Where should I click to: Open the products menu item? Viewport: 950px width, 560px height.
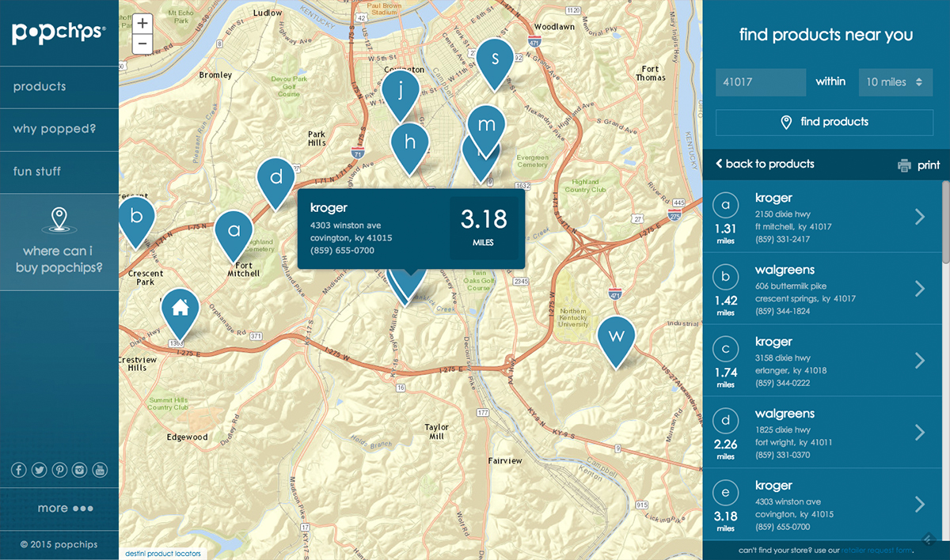pyautogui.click(x=40, y=87)
